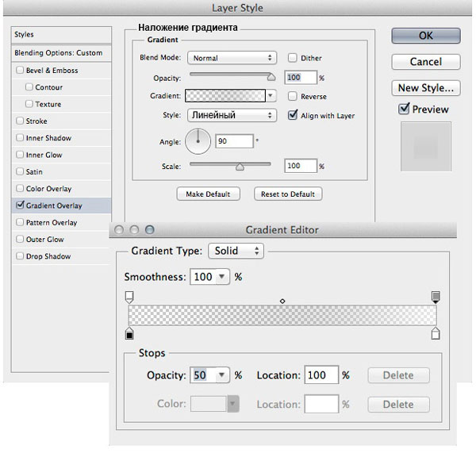Enable Color Overlay checkbox
Image resolution: width=476 pixels, height=461 pixels.
[x=20, y=189]
